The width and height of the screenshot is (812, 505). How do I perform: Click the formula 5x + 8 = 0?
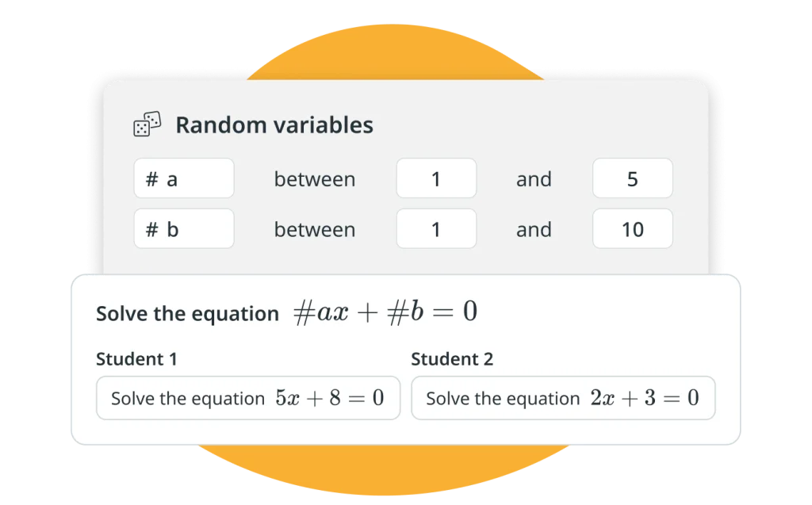329,398
